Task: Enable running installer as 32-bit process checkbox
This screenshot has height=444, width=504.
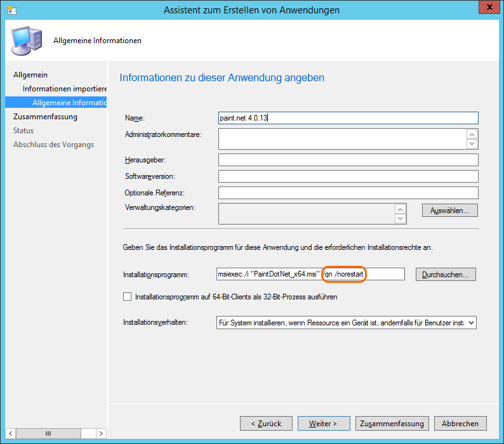Action: click(x=128, y=296)
